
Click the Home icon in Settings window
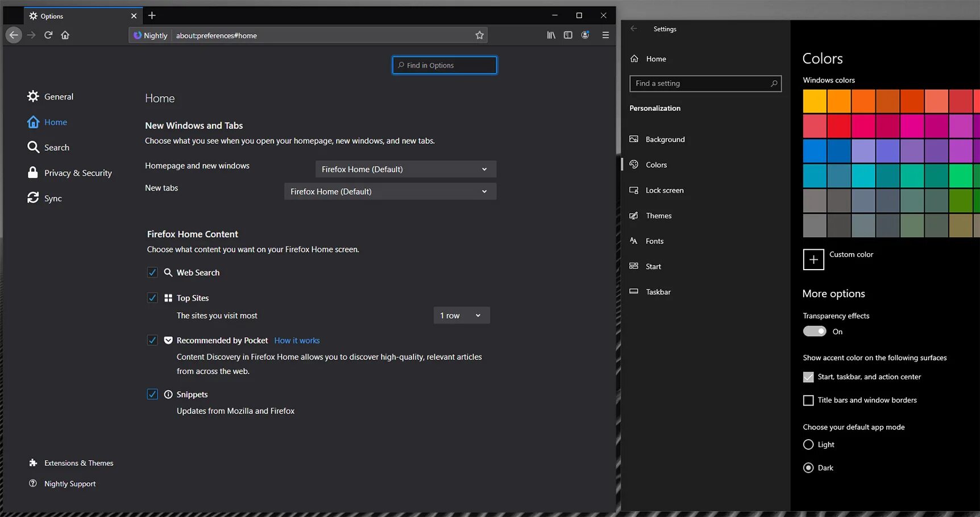click(x=634, y=59)
